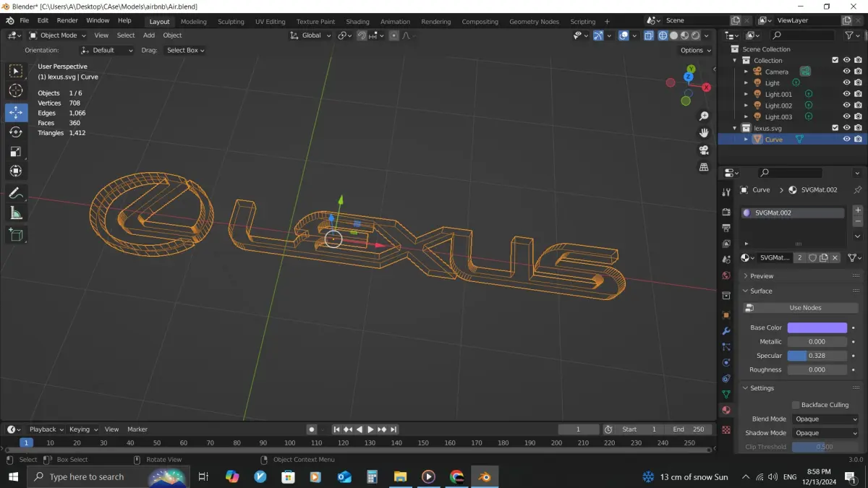
Task: Select the Rotate tool
Action: point(16,132)
